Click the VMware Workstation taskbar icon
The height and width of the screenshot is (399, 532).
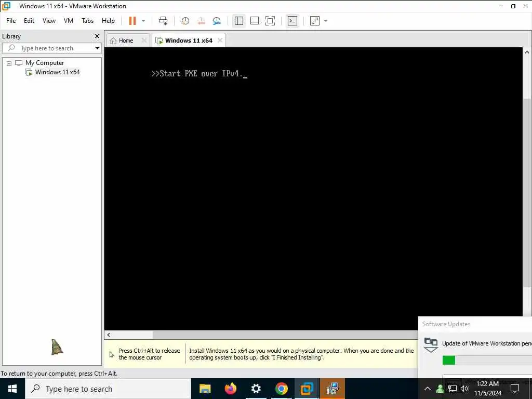(307, 389)
